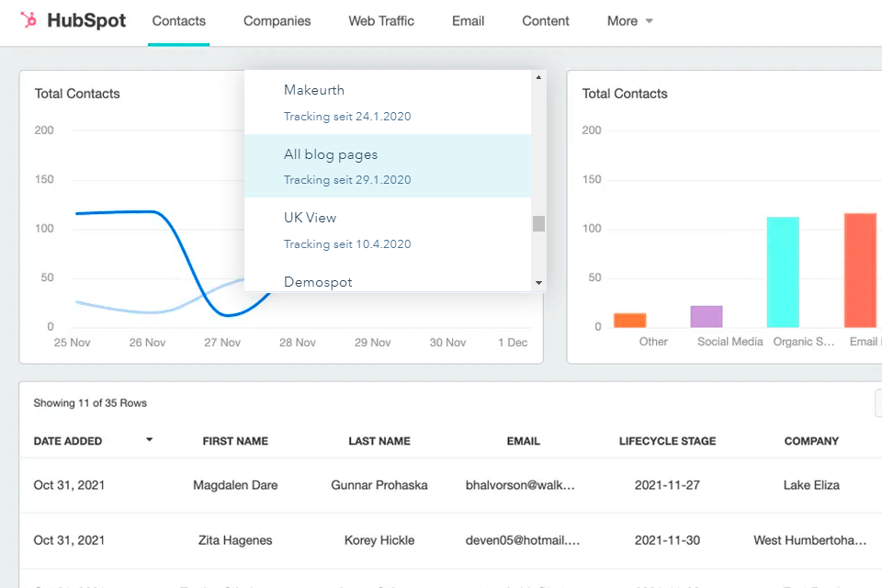
Task: Open the Companies tab
Action: tap(277, 21)
